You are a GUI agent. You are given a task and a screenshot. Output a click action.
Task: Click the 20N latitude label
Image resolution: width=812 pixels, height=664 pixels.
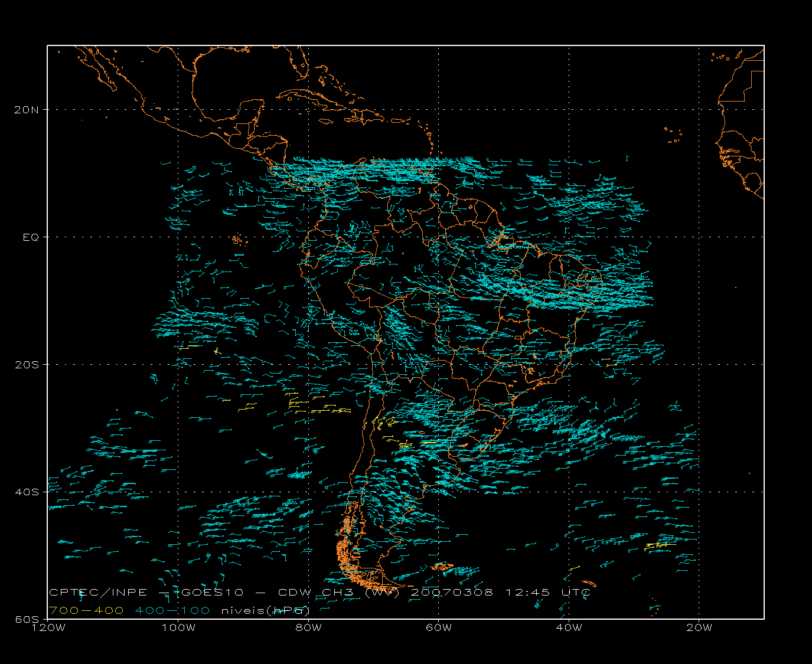[x=27, y=110]
